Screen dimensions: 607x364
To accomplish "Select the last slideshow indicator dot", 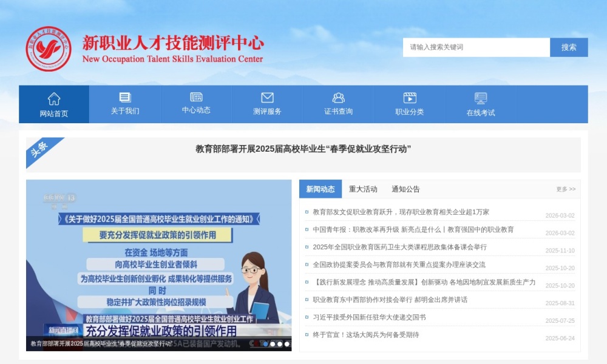I will coord(287,344).
